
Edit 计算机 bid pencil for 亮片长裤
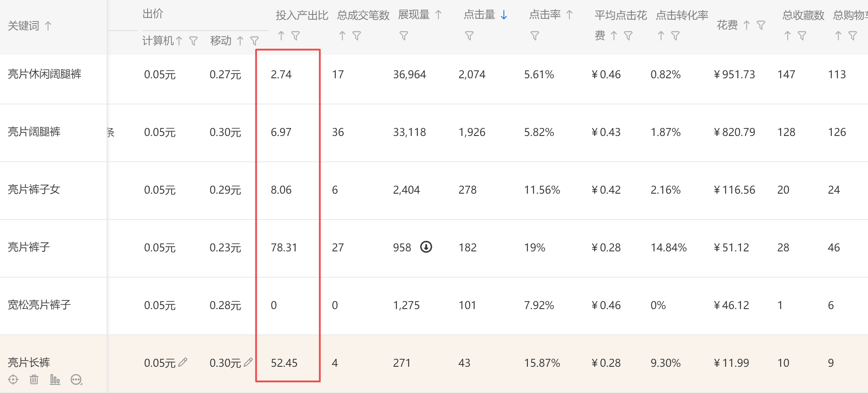[x=183, y=362]
